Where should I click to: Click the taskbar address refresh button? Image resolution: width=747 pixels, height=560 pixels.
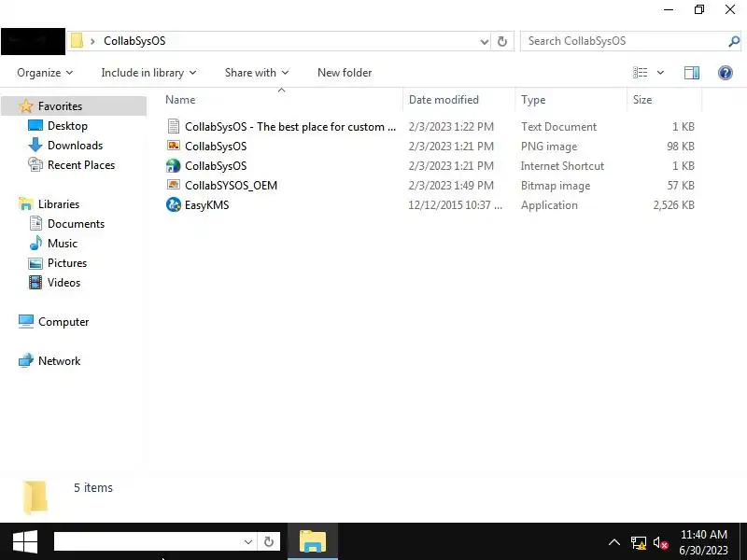coord(269,541)
